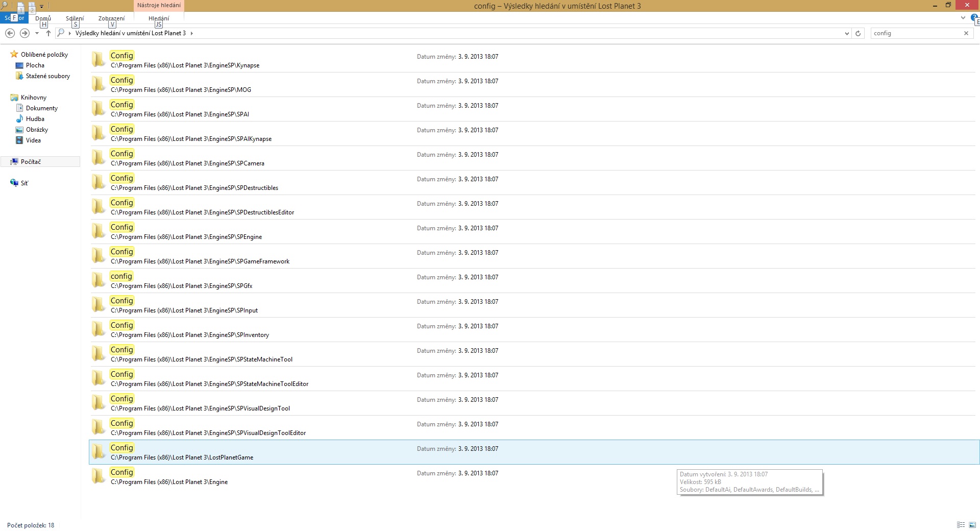This screenshot has width=980, height=531.
Task: Select the Config name in EngineSP\SPInput
Action: click(121, 301)
